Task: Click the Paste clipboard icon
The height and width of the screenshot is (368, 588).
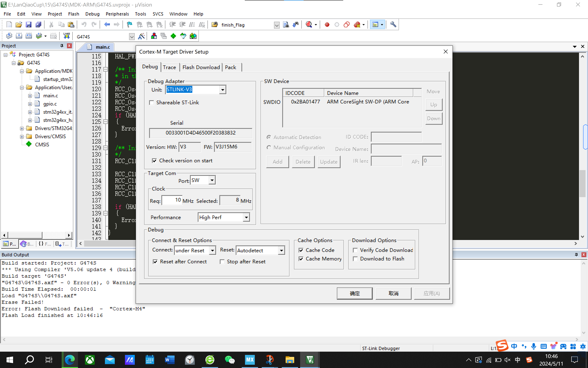Action: 71,25
